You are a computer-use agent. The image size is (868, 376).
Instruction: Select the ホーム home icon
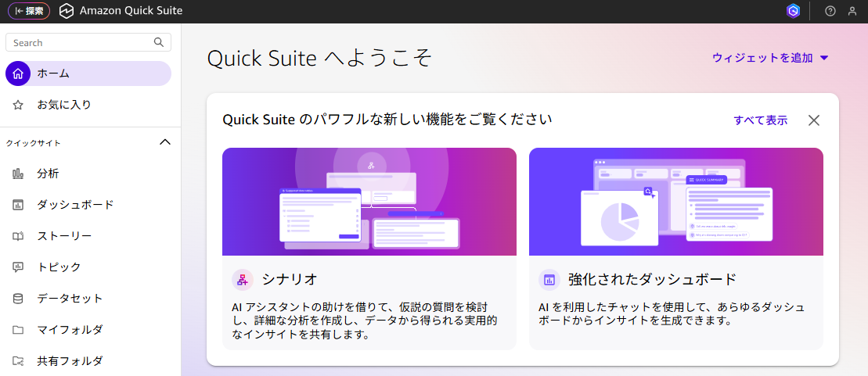tap(18, 73)
